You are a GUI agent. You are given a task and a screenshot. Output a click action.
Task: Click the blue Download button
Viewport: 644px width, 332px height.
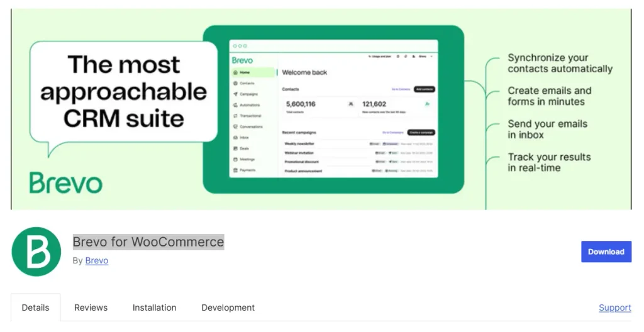pos(606,252)
